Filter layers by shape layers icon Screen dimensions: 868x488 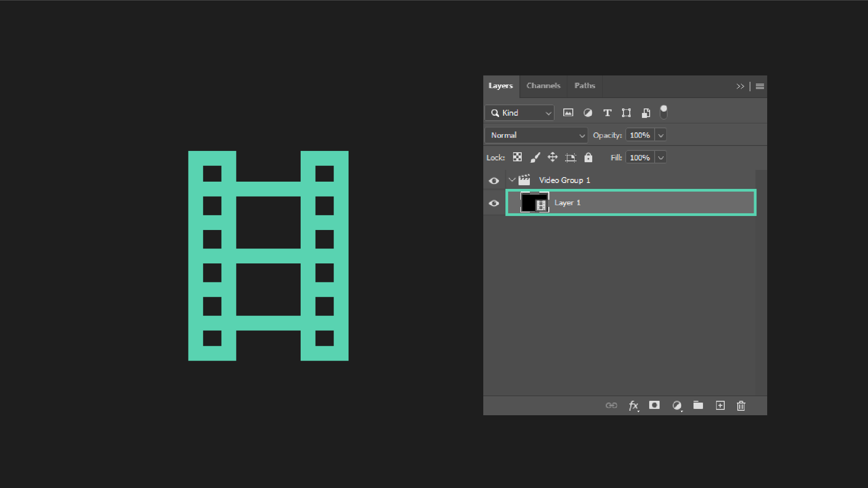[626, 113]
